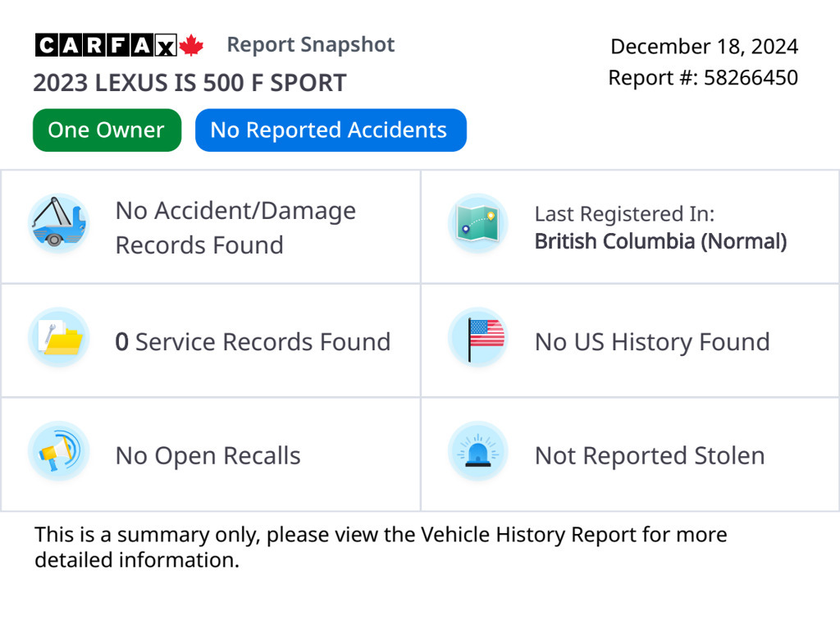Click the December 18, 2024 date

click(704, 46)
